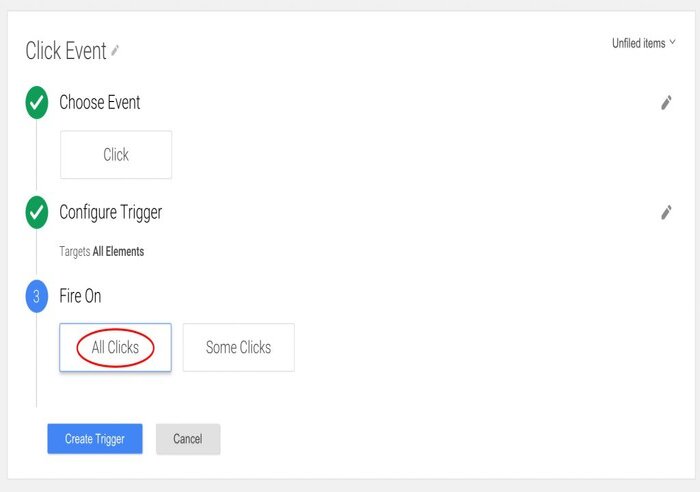Click the Create Trigger button
Image resolution: width=700 pixels, height=492 pixels.
point(95,439)
